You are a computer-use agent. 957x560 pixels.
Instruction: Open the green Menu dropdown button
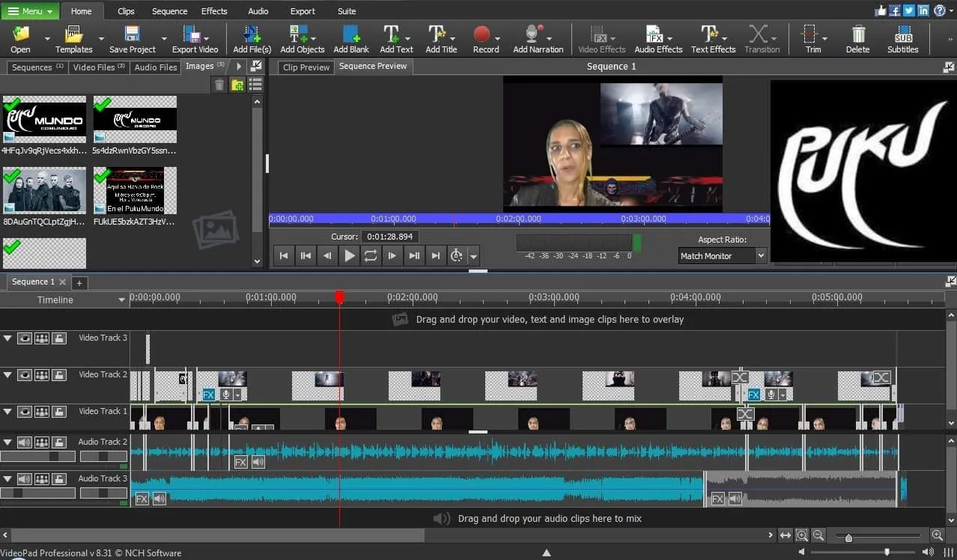[30, 11]
